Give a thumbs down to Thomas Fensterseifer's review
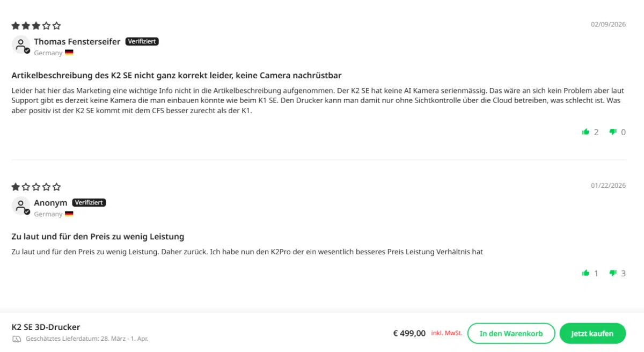This screenshot has width=644, height=352. click(x=612, y=131)
